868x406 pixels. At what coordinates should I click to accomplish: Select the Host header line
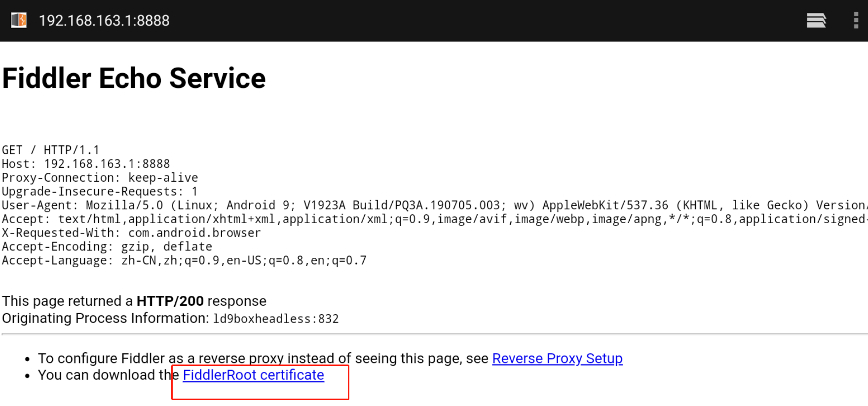click(86, 163)
